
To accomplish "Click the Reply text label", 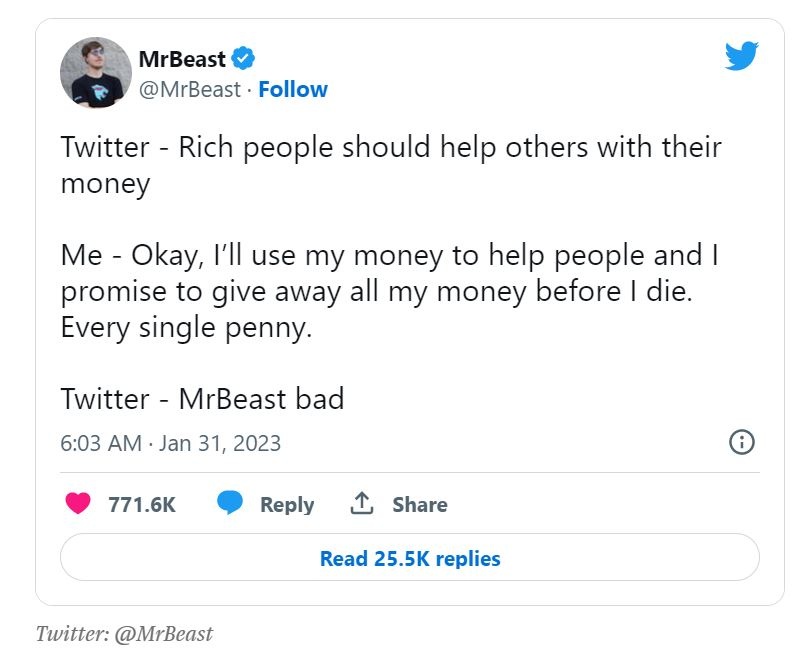I will pyautogui.click(x=287, y=505).
